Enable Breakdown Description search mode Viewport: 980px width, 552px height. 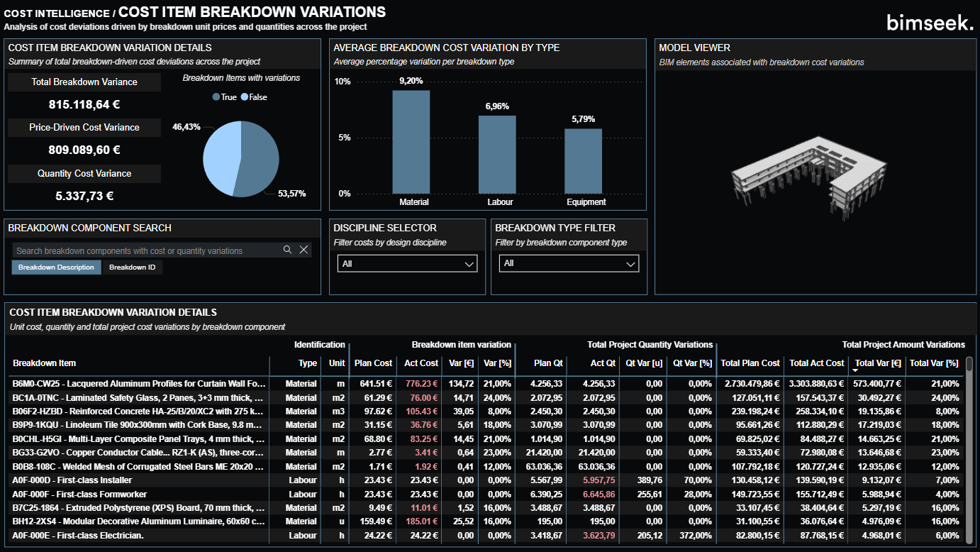56,267
